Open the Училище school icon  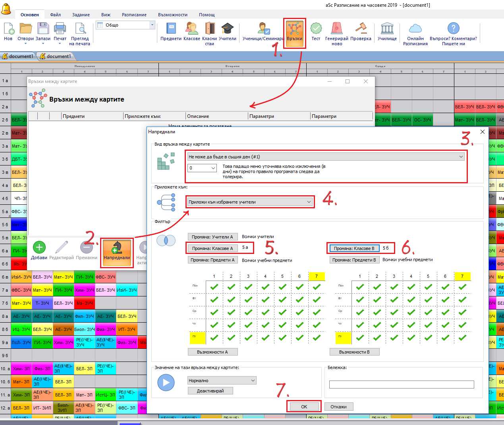387,30
